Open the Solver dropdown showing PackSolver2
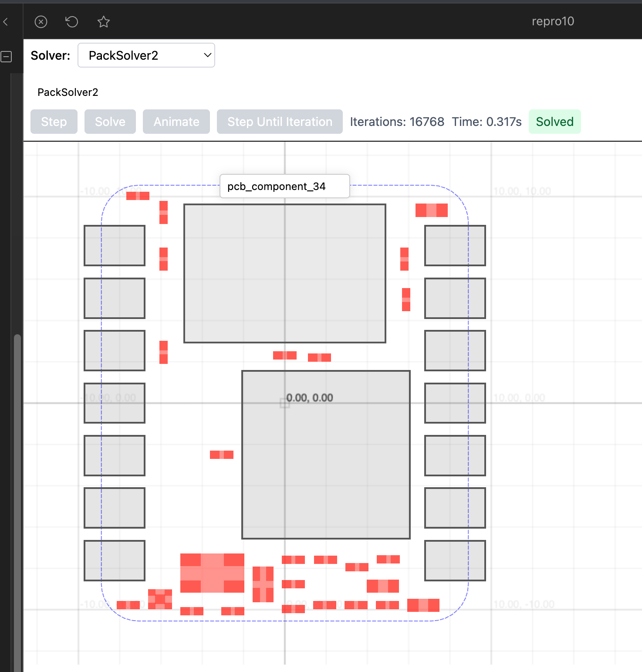This screenshot has width=642, height=672. [x=146, y=55]
